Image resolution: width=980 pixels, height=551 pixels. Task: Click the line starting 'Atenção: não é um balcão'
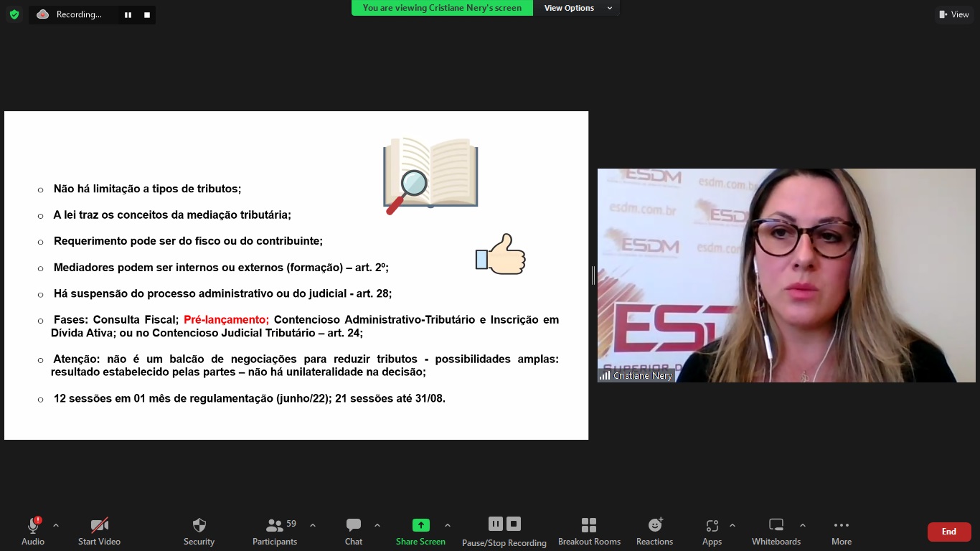point(305,365)
